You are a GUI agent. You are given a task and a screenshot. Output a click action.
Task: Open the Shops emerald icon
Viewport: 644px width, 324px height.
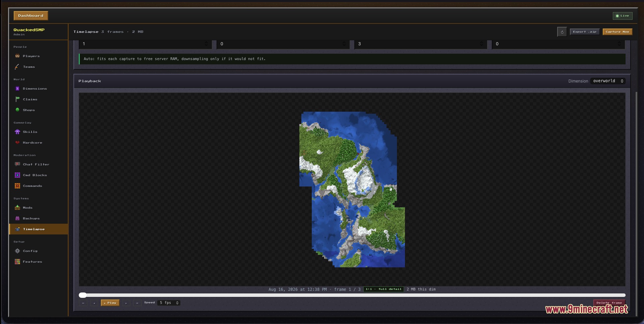[x=17, y=110]
